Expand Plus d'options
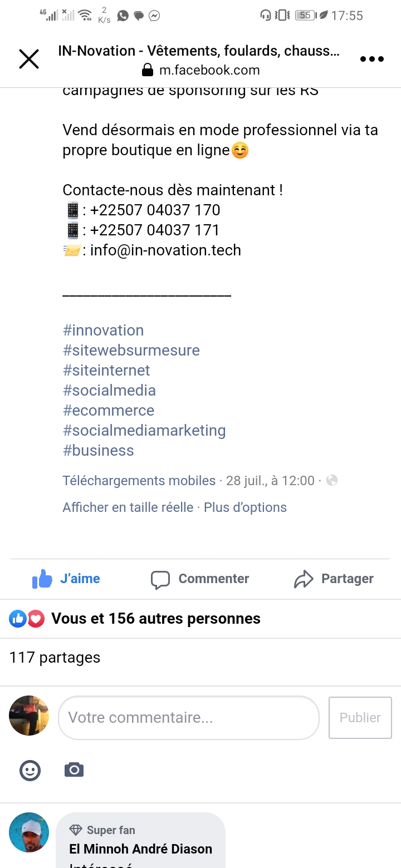The height and width of the screenshot is (868, 401). point(246,507)
